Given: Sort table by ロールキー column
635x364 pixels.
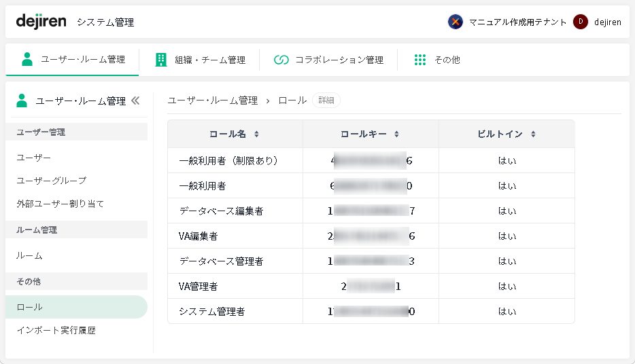Looking at the screenshot, I should click(396, 134).
